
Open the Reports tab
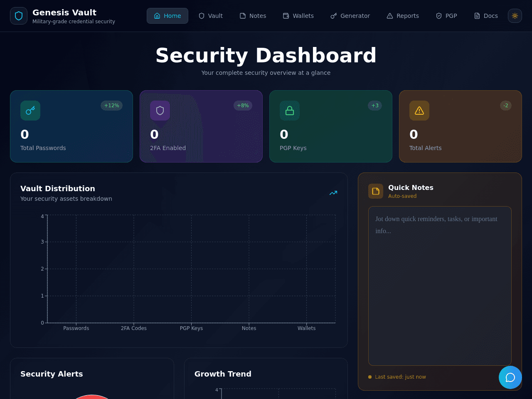(x=403, y=16)
